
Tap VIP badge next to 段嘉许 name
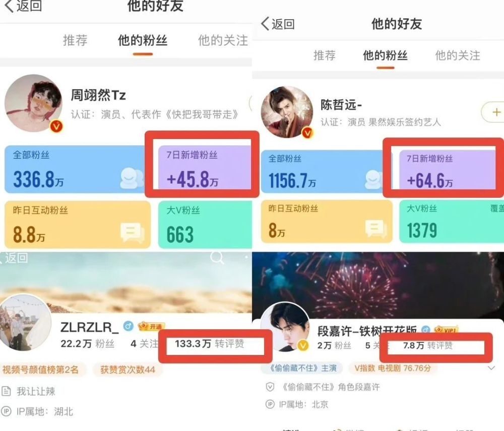445,330
